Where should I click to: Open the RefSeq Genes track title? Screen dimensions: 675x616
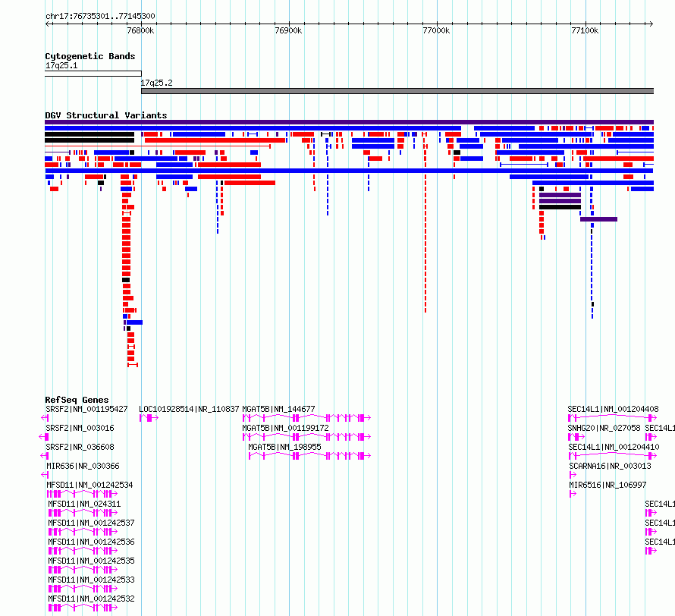[x=77, y=400]
